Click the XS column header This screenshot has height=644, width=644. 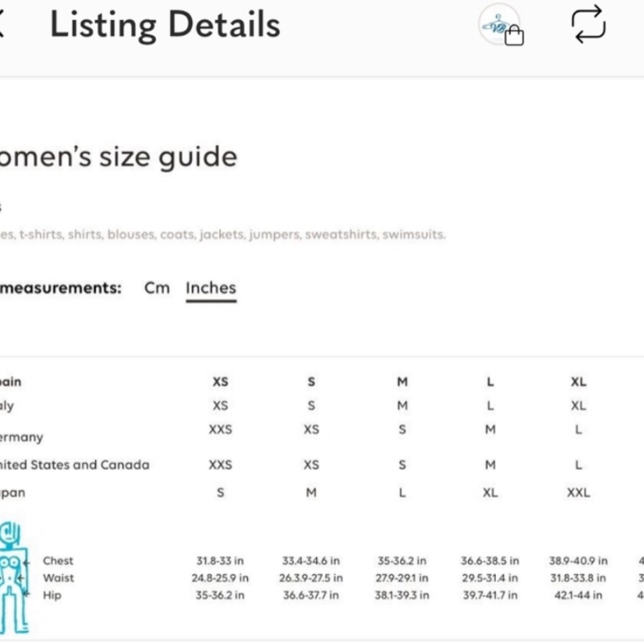click(220, 381)
